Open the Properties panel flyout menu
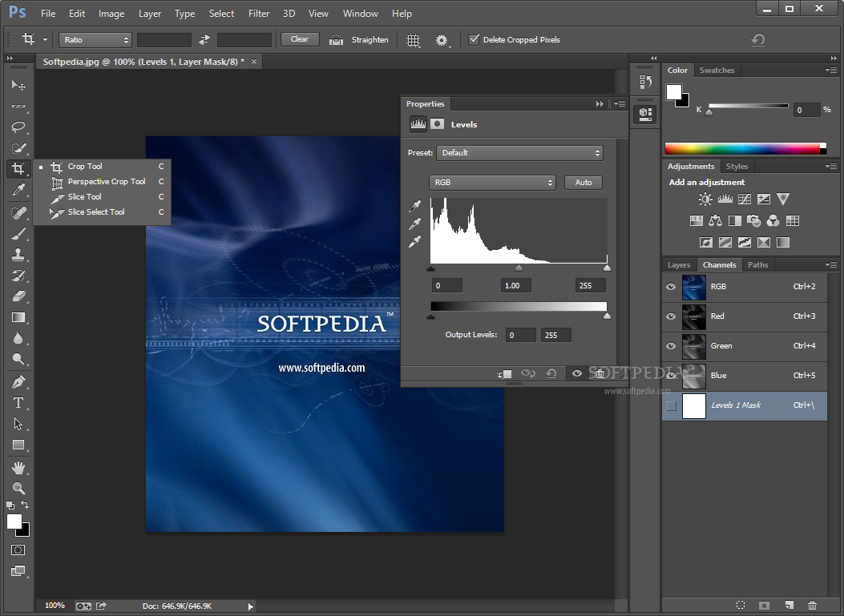The height and width of the screenshot is (616, 844). pos(620,104)
